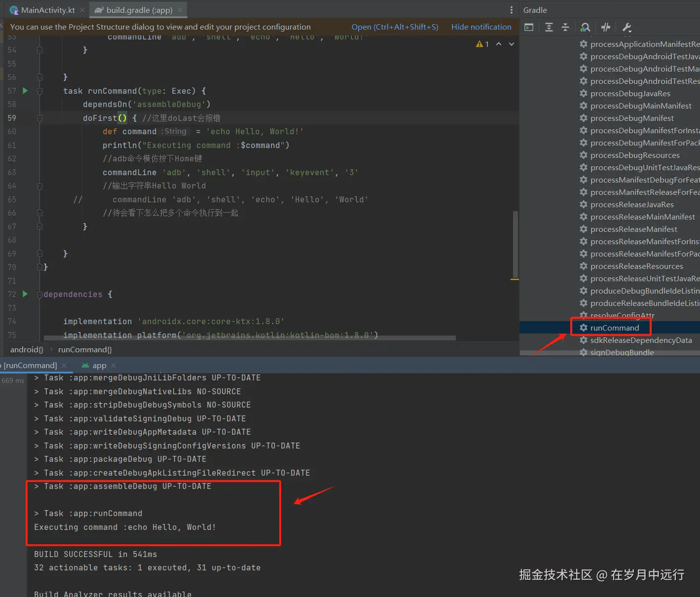The height and width of the screenshot is (597, 700).
Task: Click Gradle panel horizontal scrollbar
Action: 610,353
